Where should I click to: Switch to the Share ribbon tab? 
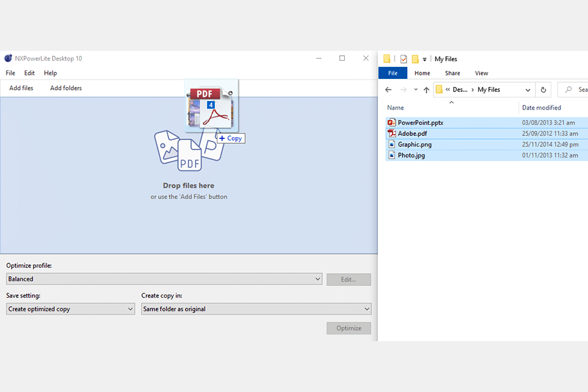[453, 73]
